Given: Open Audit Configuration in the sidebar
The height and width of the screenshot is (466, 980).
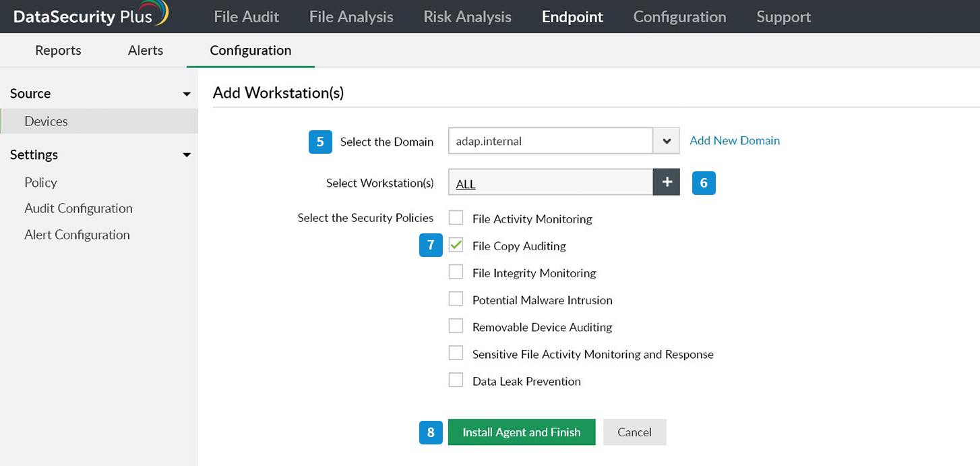Looking at the screenshot, I should [78, 208].
